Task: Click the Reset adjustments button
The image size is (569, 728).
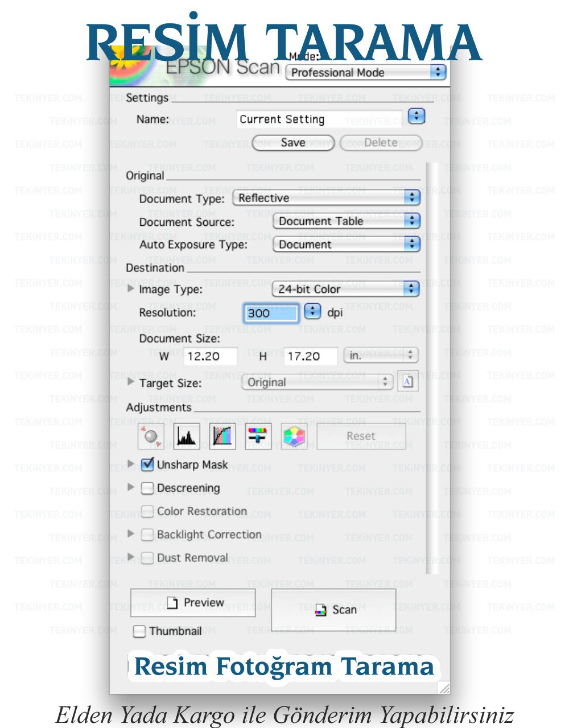Action: point(361,436)
